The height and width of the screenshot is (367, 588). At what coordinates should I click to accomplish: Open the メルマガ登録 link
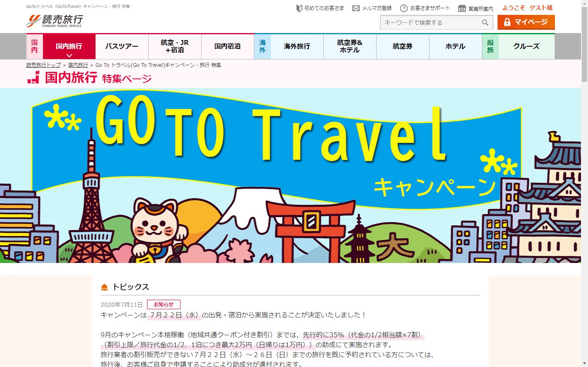pos(377,8)
